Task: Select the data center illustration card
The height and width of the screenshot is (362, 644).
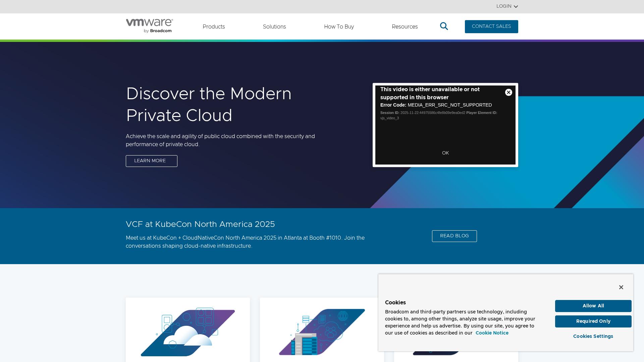Action: (x=322, y=330)
